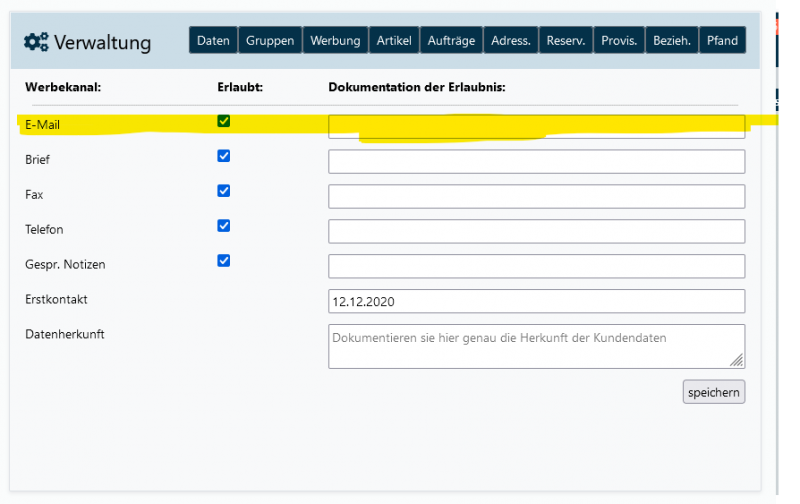
Task: Switch to the Reserv. tab
Action: [566, 41]
